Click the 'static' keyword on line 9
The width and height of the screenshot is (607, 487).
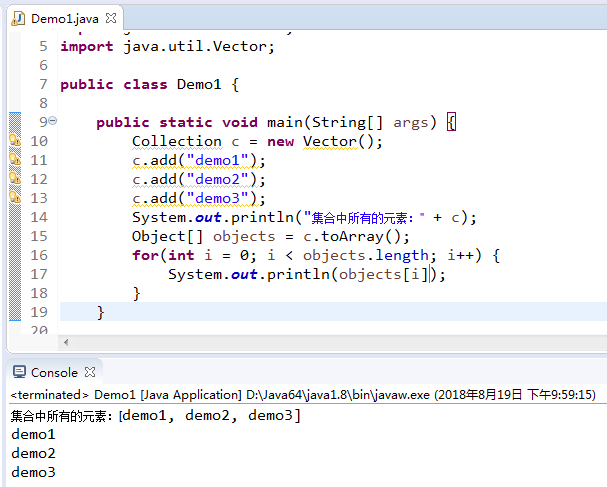pyautogui.click(x=186, y=123)
